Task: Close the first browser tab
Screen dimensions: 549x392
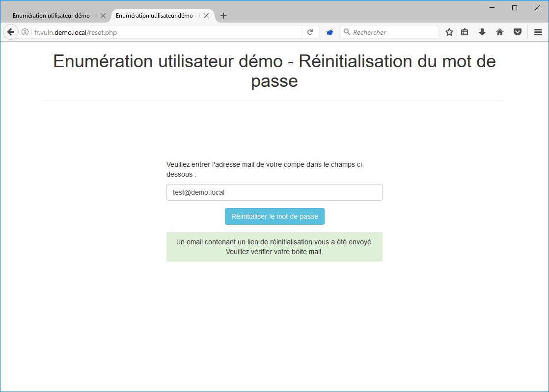Action: [x=103, y=15]
